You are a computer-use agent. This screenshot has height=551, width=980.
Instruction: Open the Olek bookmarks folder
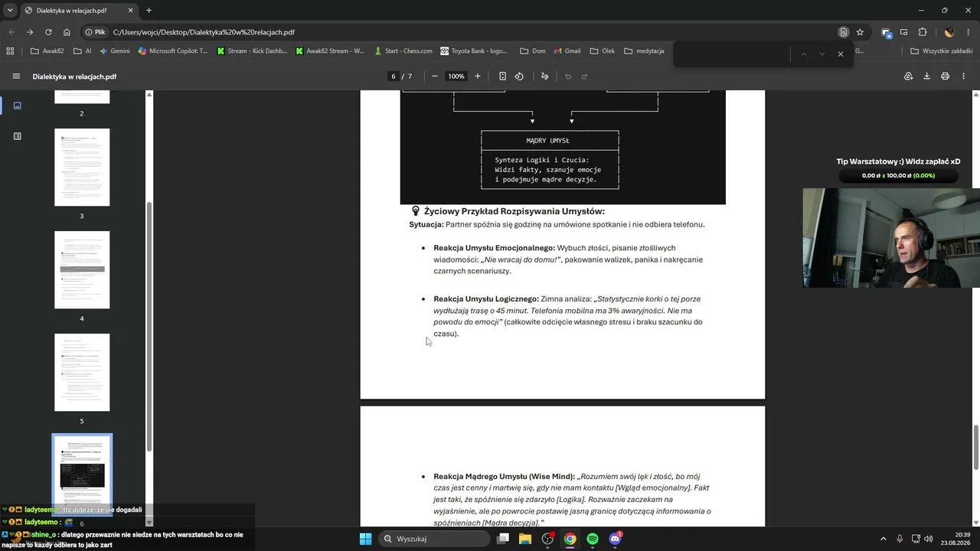pyautogui.click(x=603, y=51)
